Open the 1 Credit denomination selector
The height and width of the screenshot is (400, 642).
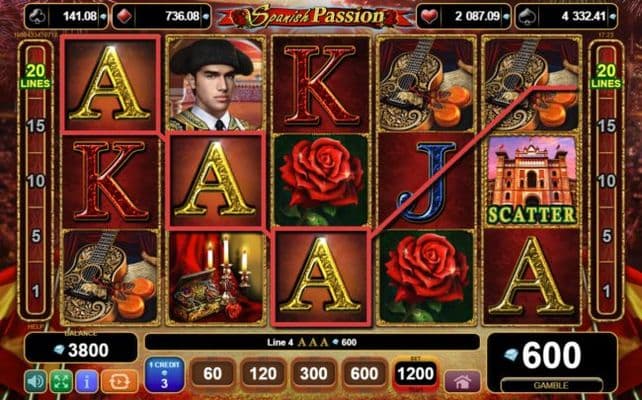pos(164,374)
